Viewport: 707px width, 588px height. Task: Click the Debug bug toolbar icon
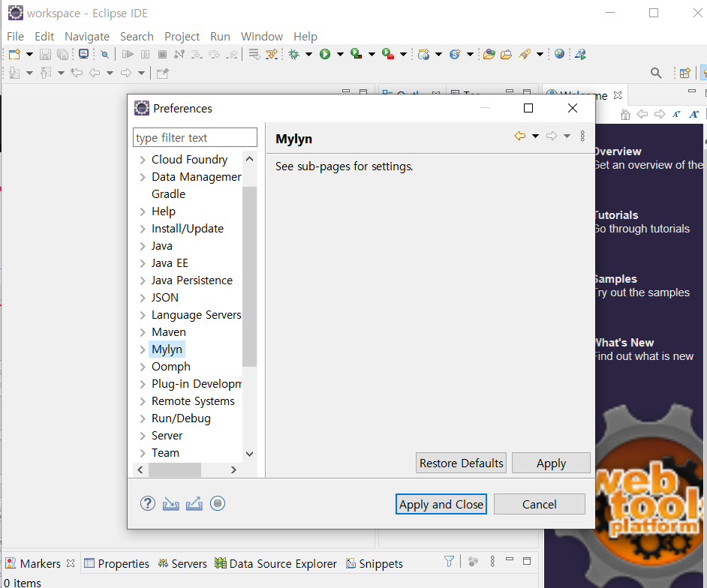coord(293,54)
